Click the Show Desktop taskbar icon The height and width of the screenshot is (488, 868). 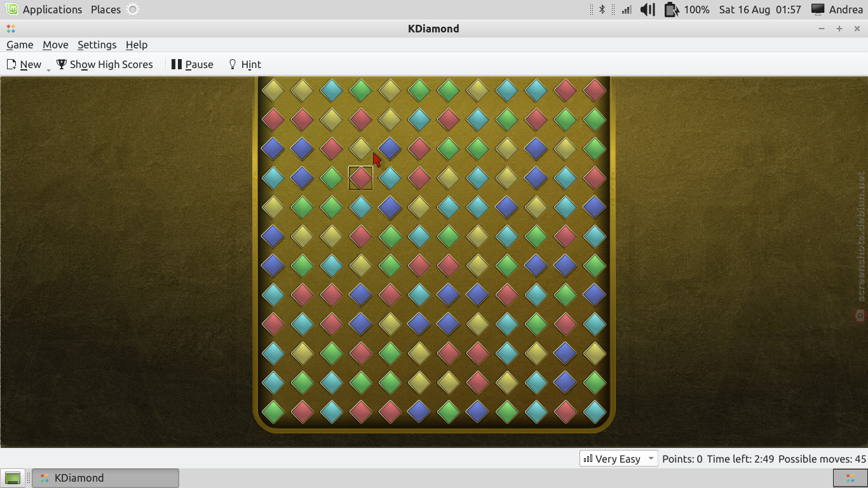(x=13, y=478)
